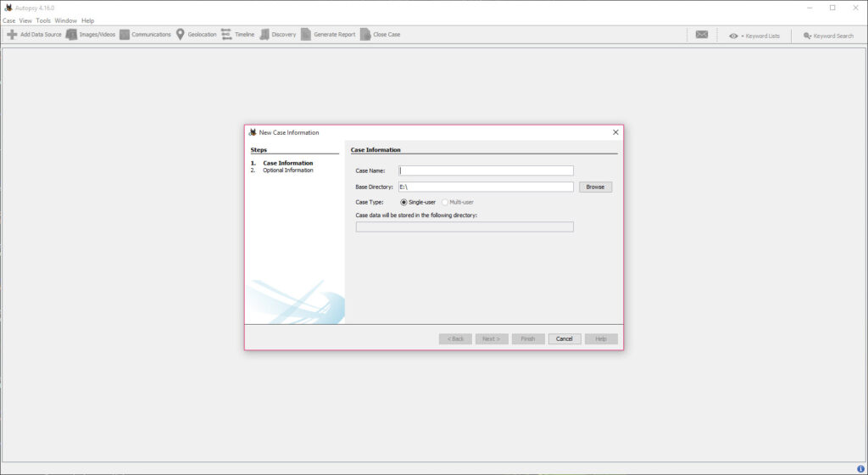Open the Window menu
Viewport: 868px width, 475px height.
point(66,20)
